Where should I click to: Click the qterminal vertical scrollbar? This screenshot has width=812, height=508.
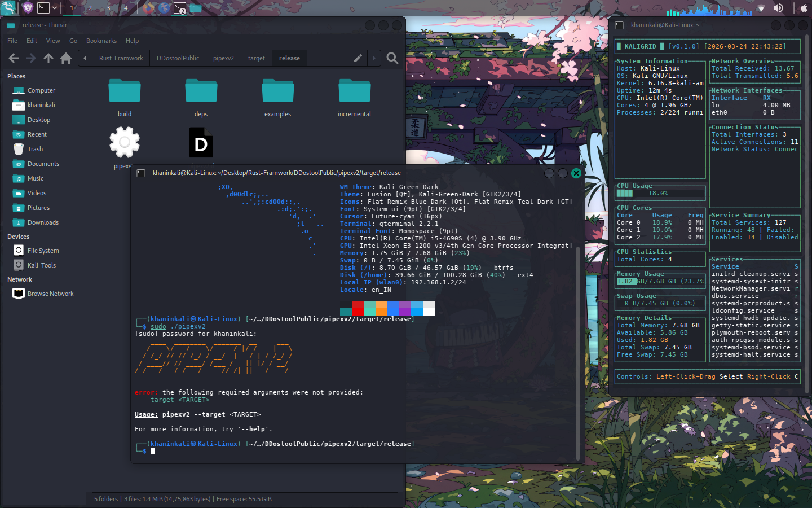coord(577,353)
